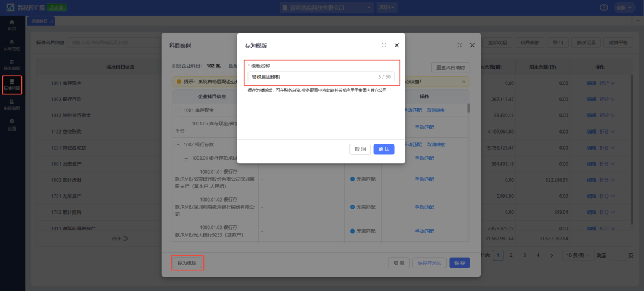Close the 标准科目 tab

click(x=52, y=20)
